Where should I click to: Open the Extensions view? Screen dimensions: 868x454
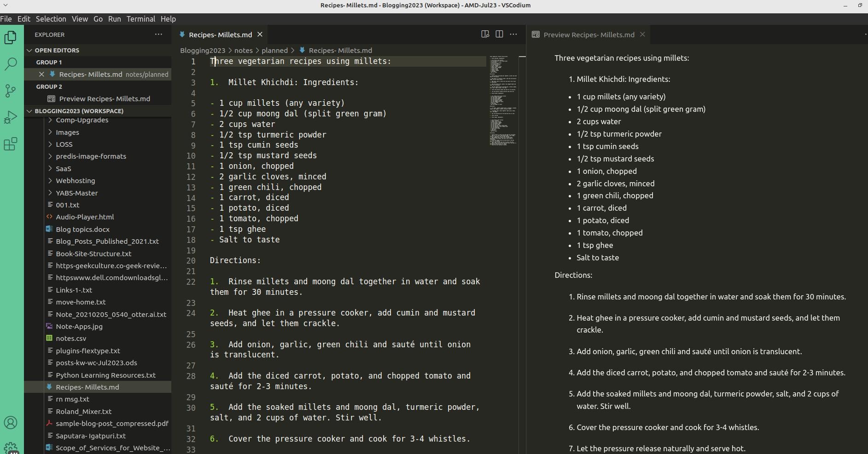(11, 144)
